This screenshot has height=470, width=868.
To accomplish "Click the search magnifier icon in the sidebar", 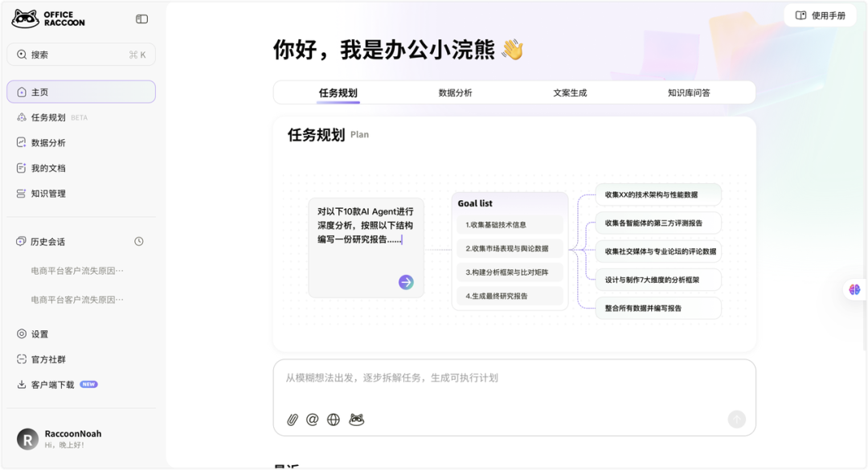I will click(22, 54).
